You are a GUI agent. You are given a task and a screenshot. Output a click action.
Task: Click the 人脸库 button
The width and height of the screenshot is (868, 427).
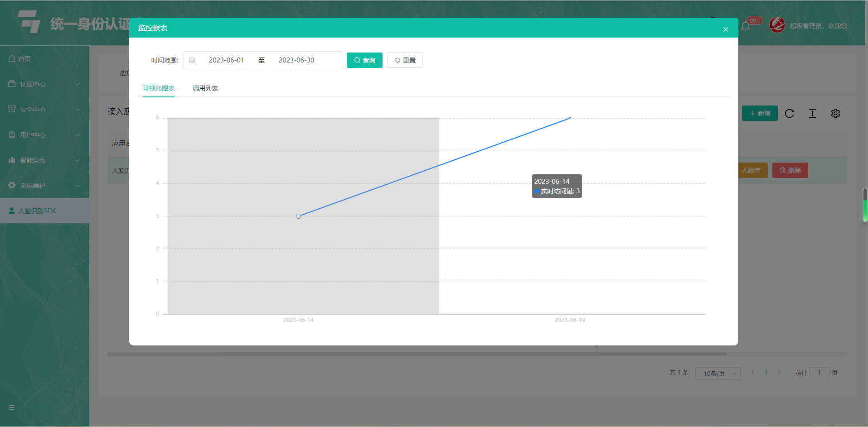[x=752, y=170]
